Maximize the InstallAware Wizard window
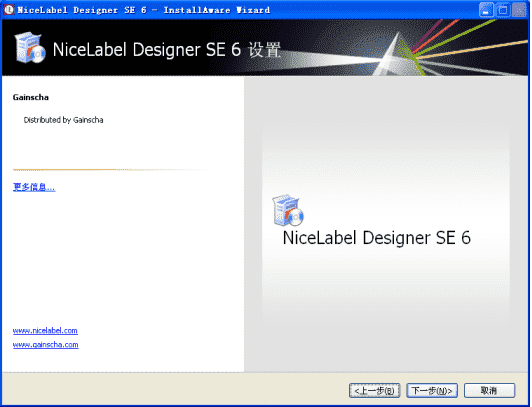 [x=502, y=10]
